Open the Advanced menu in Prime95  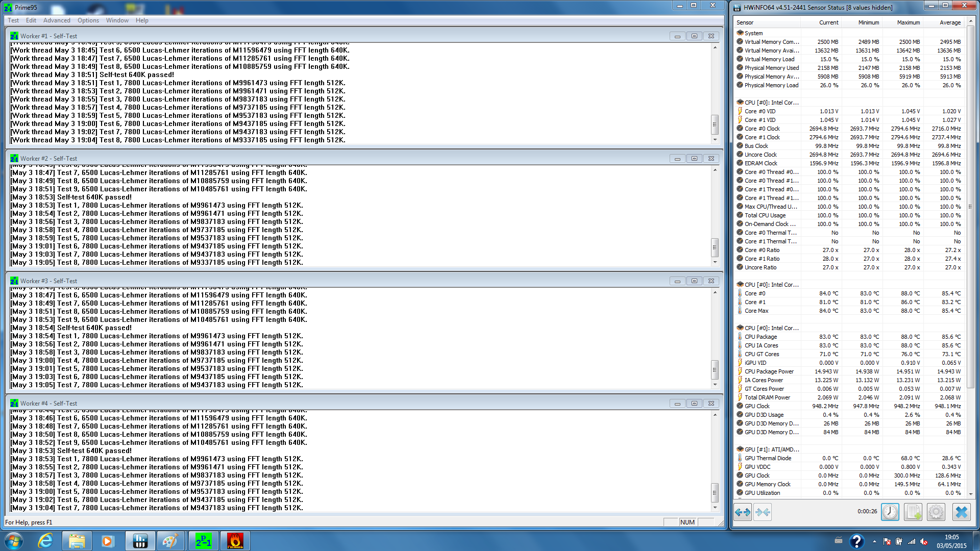click(x=57, y=20)
